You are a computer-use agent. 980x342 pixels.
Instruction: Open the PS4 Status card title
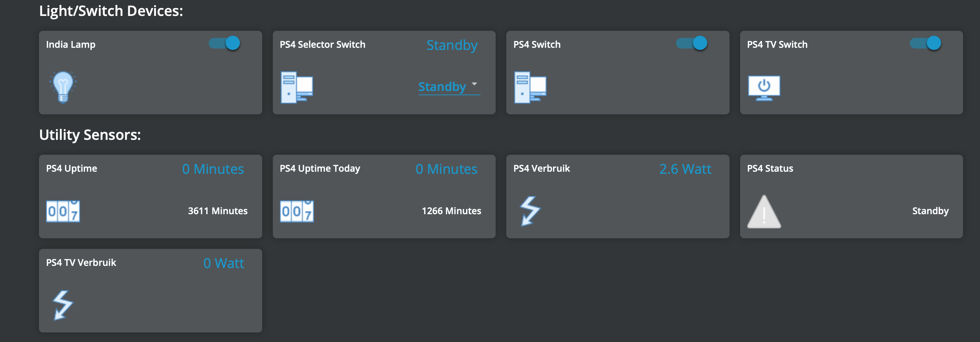(x=770, y=168)
